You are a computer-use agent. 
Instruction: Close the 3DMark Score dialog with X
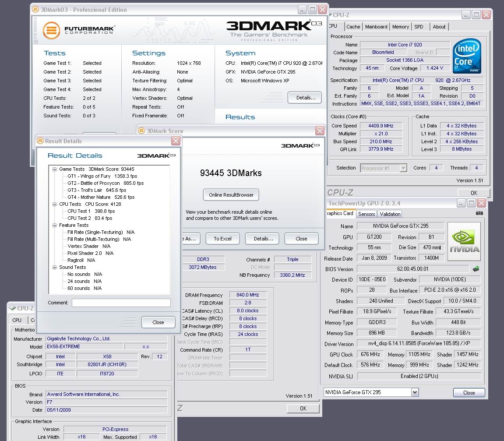click(320, 131)
